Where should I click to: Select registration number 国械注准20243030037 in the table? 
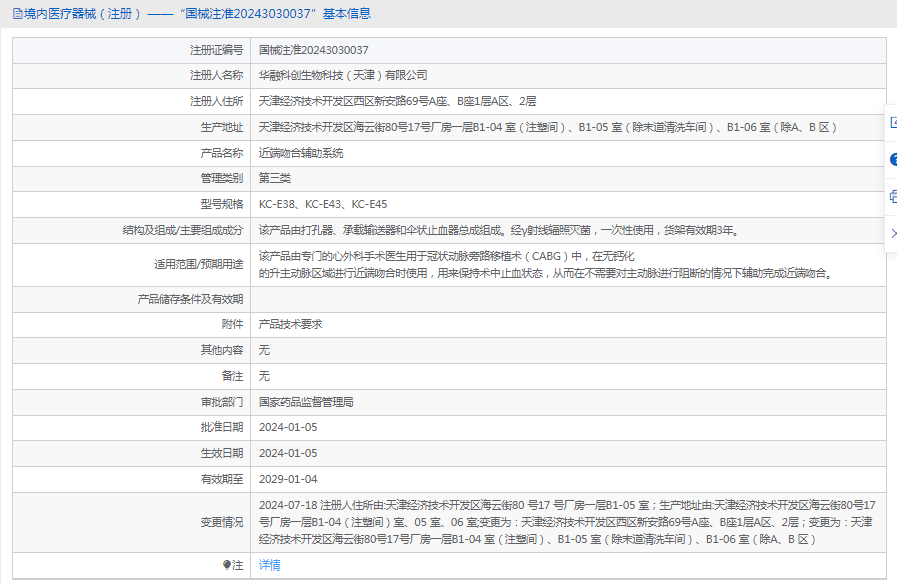coord(313,50)
